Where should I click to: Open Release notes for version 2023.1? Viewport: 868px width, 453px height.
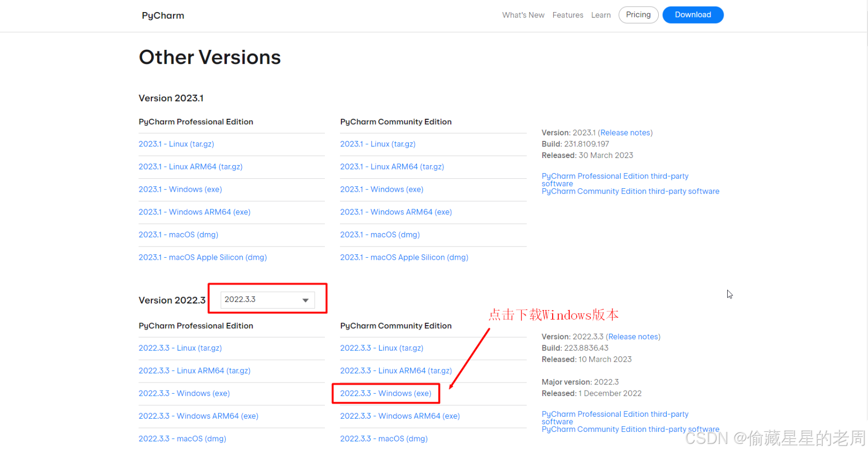625,132
